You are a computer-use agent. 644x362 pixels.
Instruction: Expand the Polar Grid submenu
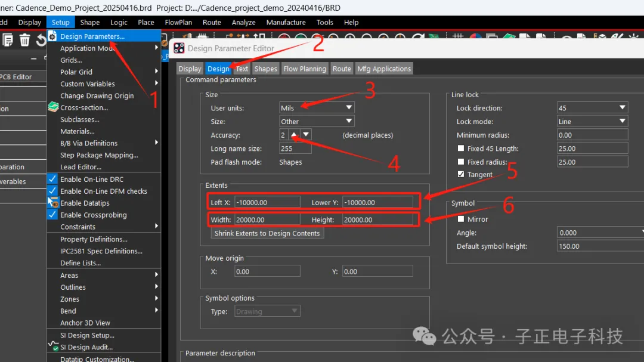click(x=156, y=72)
